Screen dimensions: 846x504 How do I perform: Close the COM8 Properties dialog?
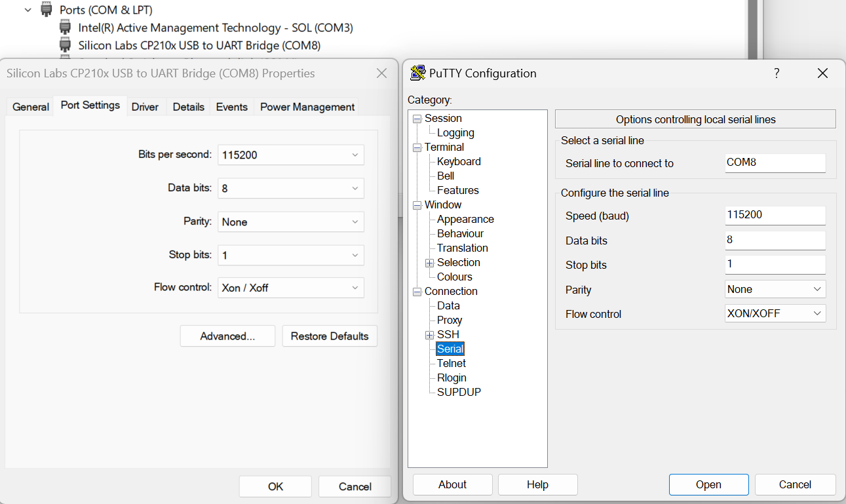pos(382,73)
